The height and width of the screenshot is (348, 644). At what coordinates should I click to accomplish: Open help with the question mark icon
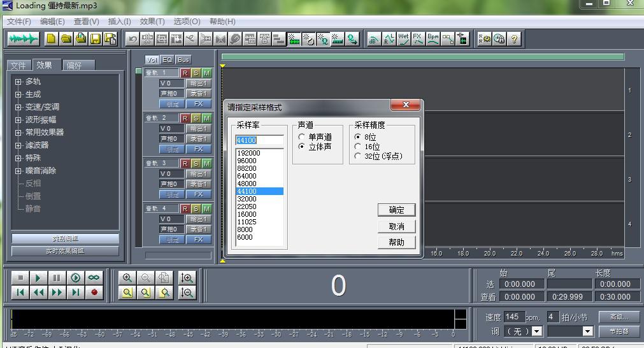tap(514, 39)
